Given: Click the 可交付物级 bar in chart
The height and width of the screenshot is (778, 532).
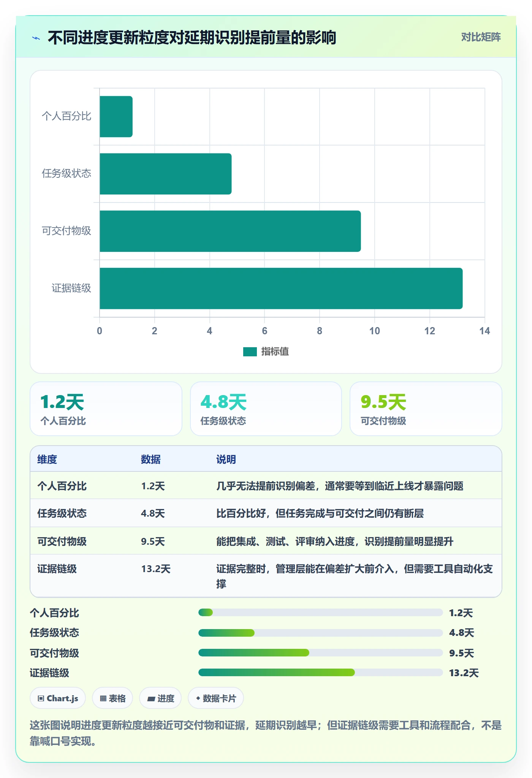Looking at the screenshot, I should pos(230,231).
